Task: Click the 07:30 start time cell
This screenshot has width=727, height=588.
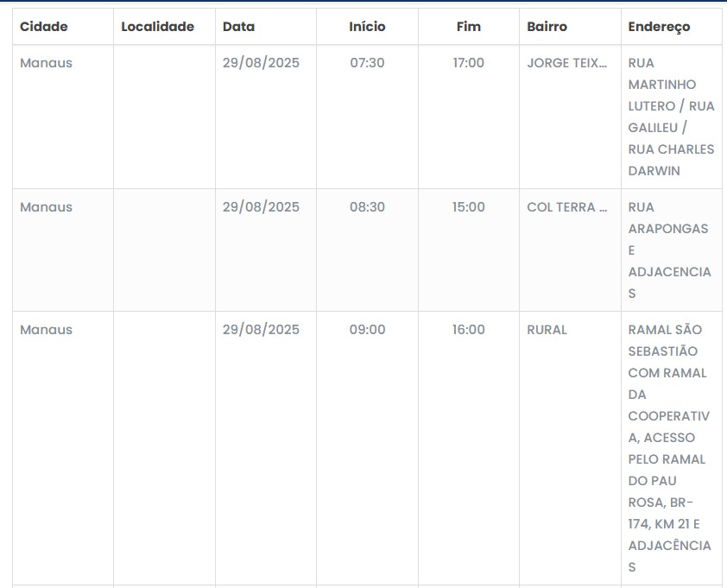Action: pos(367,63)
